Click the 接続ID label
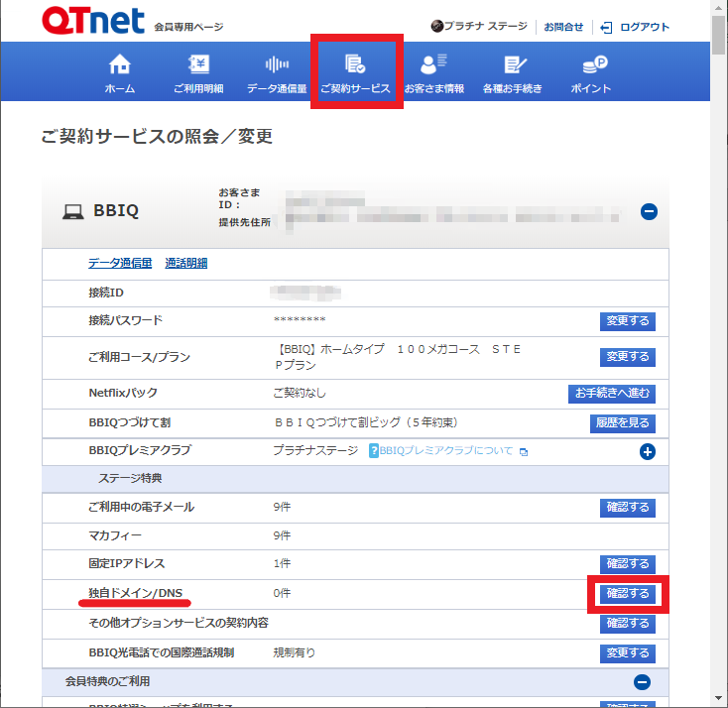This screenshot has height=708, width=728. 106,293
